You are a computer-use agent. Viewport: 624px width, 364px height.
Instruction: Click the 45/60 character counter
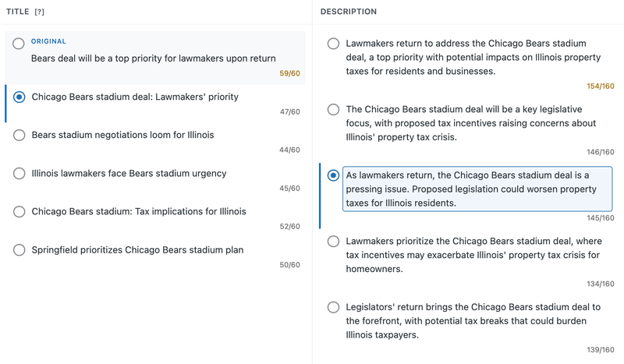(x=289, y=188)
